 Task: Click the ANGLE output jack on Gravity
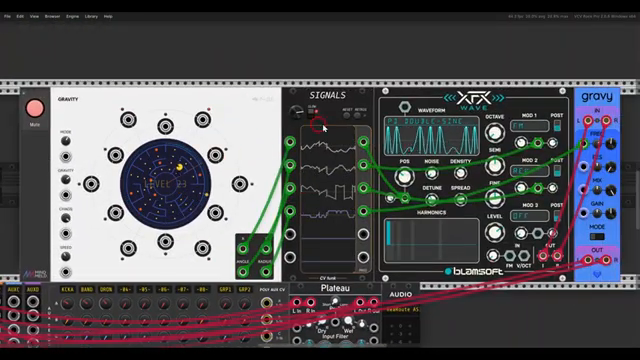(243, 271)
